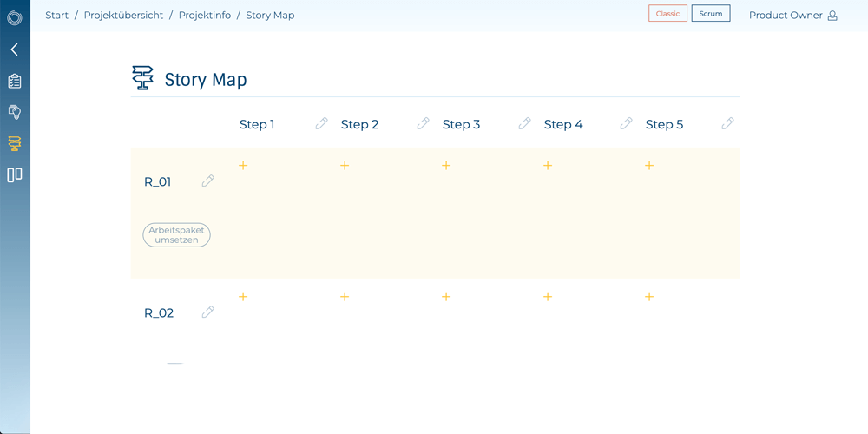Open the board columns sidebar icon

point(14,175)
